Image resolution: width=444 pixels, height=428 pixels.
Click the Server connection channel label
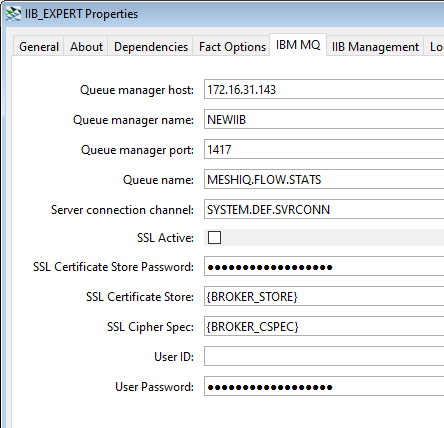[x=122, y=210]
